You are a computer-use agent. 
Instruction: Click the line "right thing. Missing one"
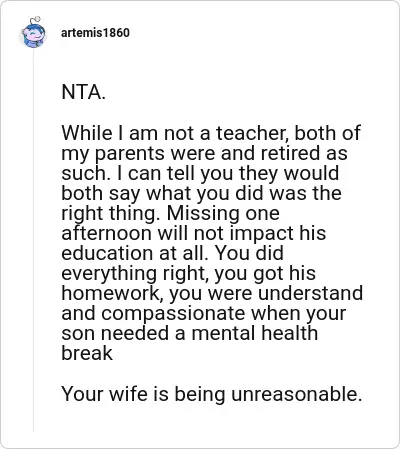point(170,214)
